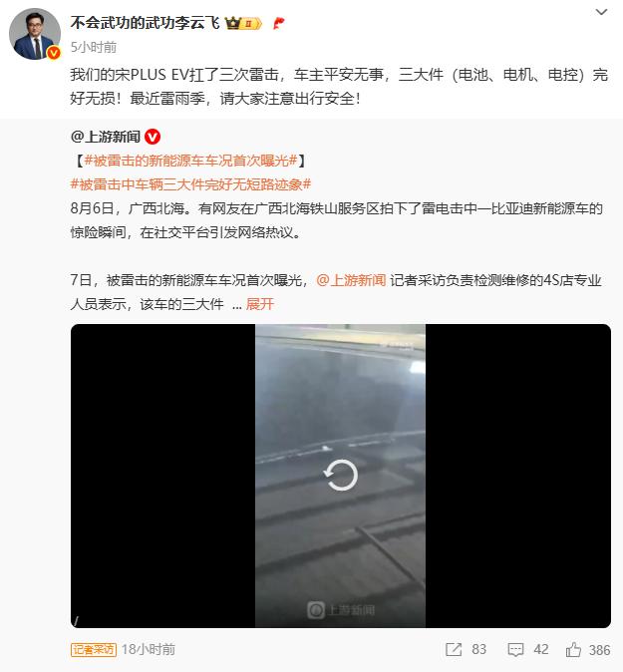The height and width of the screenshot is (672, 623).
Task: Click the red flag icon beside username
Action: click(x=278, y=23)
